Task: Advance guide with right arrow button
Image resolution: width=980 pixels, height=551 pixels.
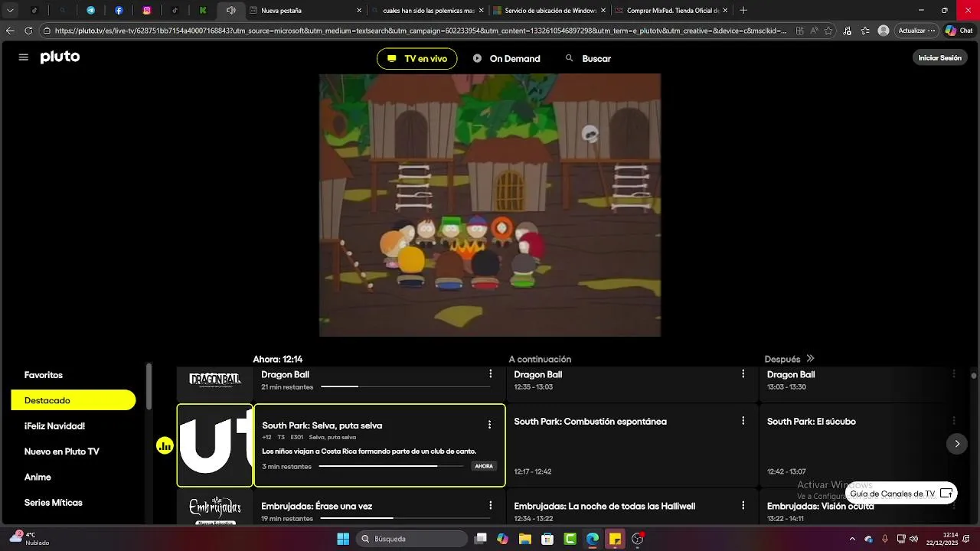Action: [956, 444]
